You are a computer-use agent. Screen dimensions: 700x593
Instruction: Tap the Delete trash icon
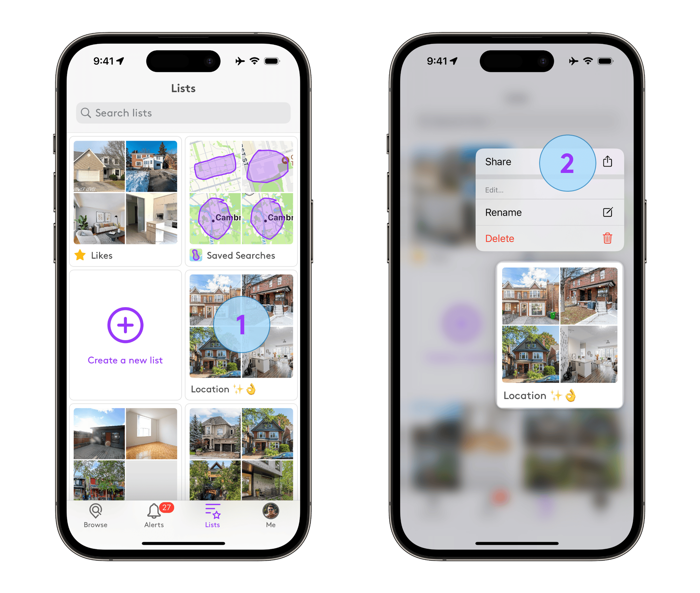(x=607, y=238)
